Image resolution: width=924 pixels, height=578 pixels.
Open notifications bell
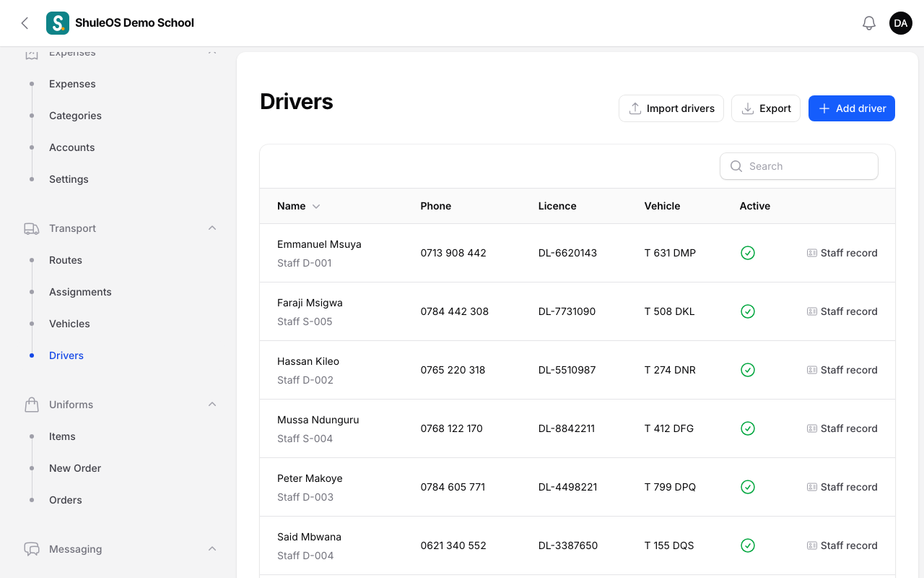869,23
